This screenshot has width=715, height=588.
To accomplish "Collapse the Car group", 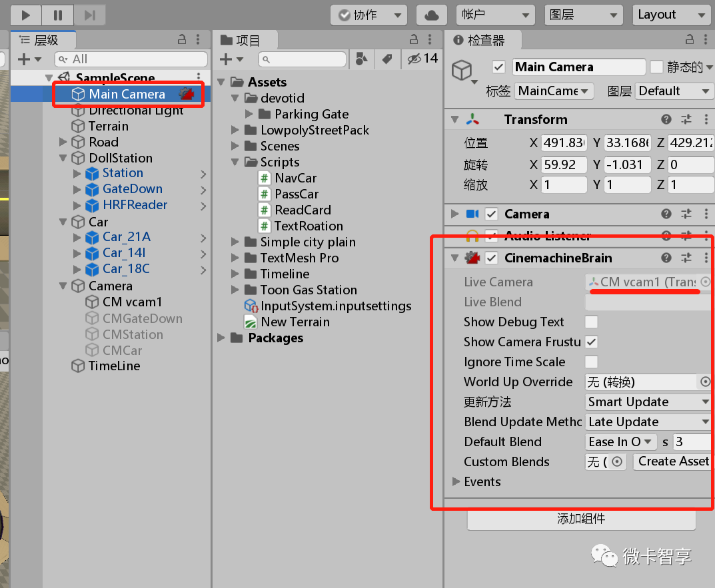I will pos(63,222).
